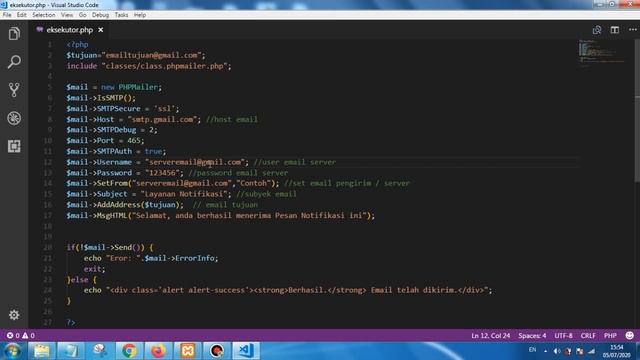
Task: Open the Source Control view
Action: tap(14, 90)
